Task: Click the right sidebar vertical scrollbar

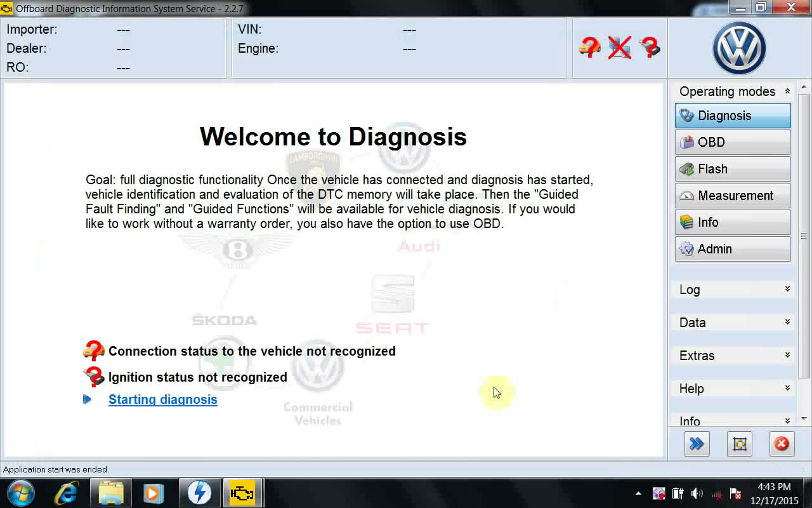Action: coord(804,236)
